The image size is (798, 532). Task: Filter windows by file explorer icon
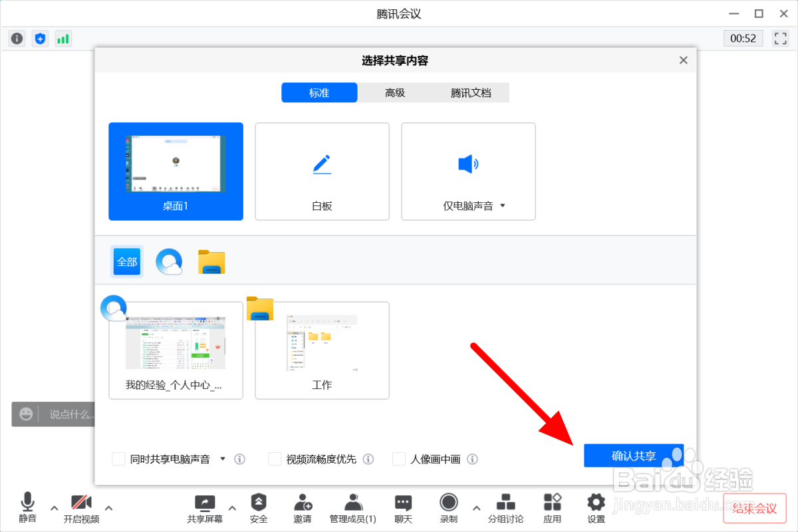tap(211, 262)
